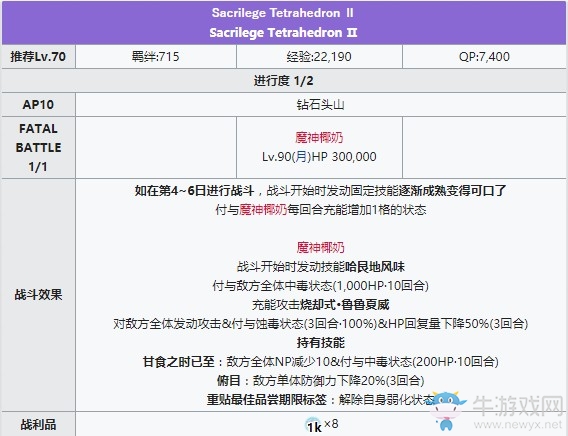Click the Sacrilege Tetrahedron Ⅱ second title line
The image size is (568, 436).
coord(283,33)
